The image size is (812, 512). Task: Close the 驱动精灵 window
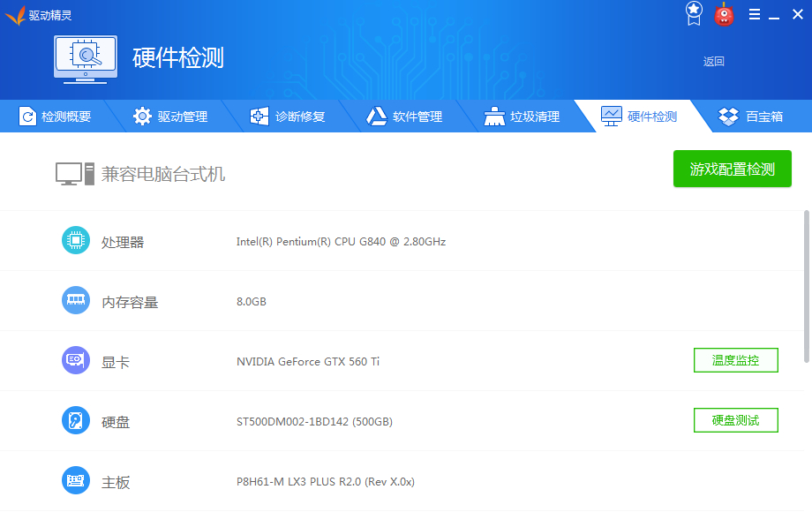[x=798, y=14]
